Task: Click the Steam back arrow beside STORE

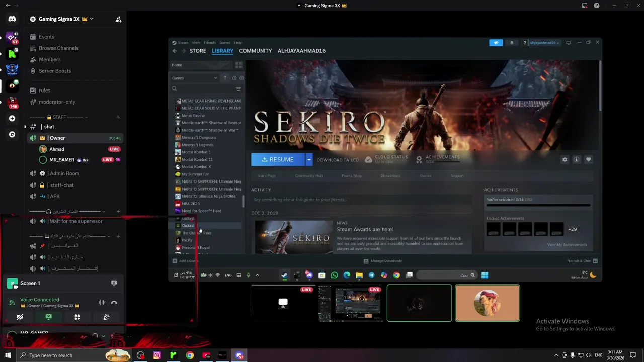Action: [x=175, y=51]
